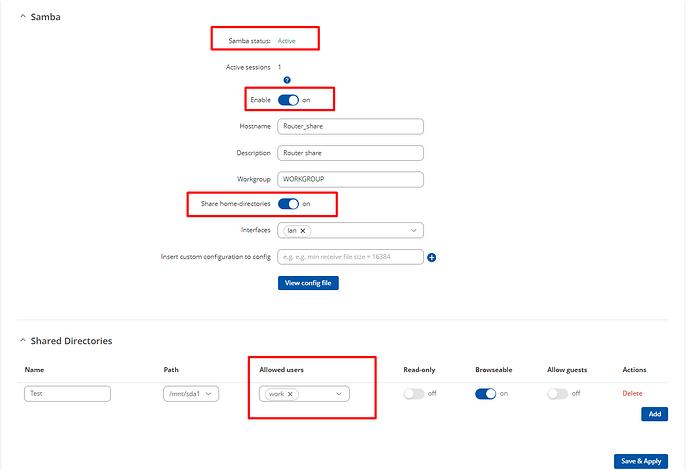Toggle the Share home-directories switch

[288, 204]
